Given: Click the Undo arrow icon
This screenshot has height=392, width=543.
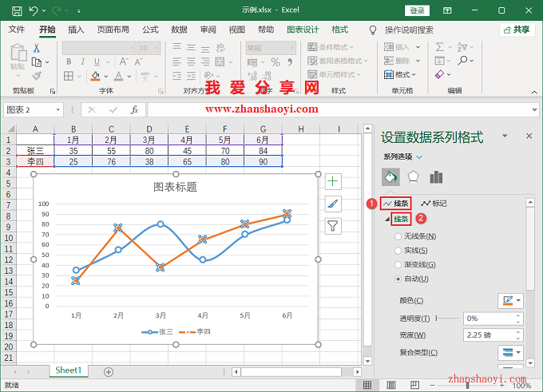Looking at the screenshot, I should point(34,10).
